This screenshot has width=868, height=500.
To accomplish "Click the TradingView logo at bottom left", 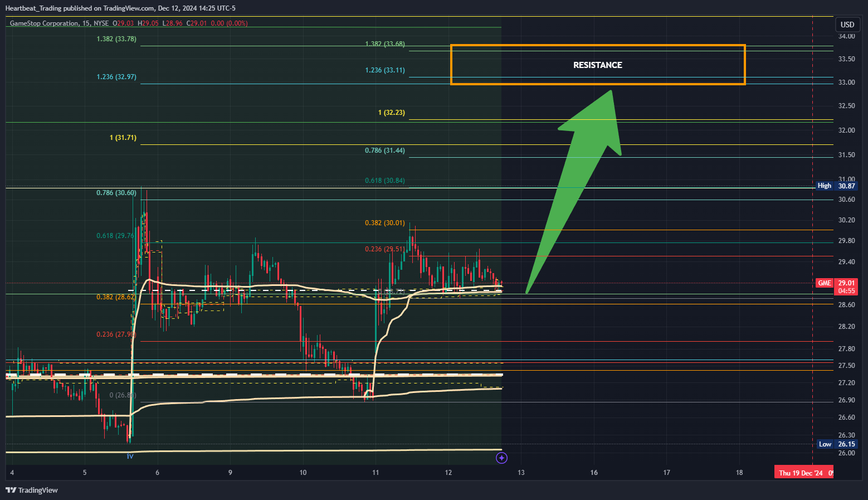I will point(32,490).
